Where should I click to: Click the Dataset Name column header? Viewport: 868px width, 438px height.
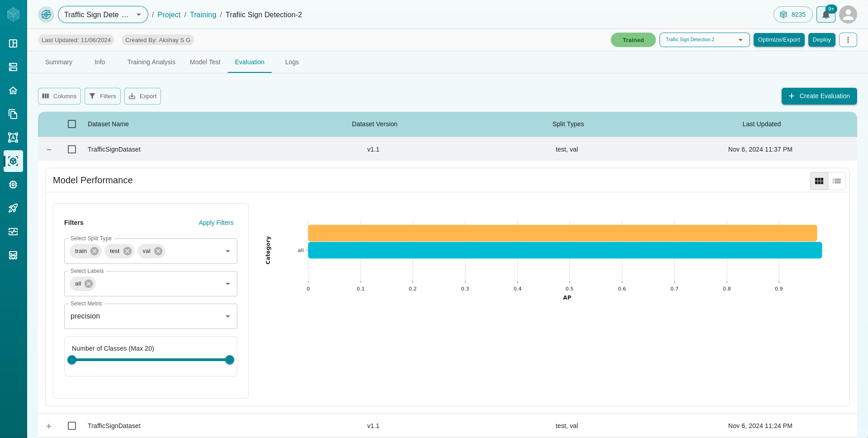[108, 124]
